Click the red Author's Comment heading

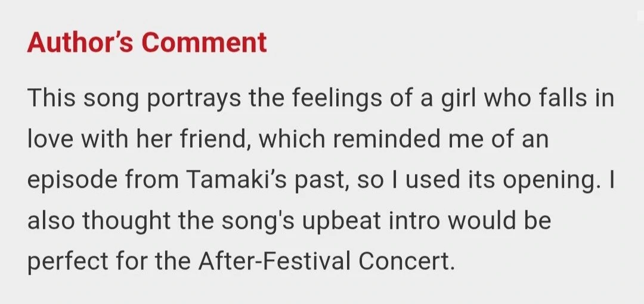click(147, 42)
